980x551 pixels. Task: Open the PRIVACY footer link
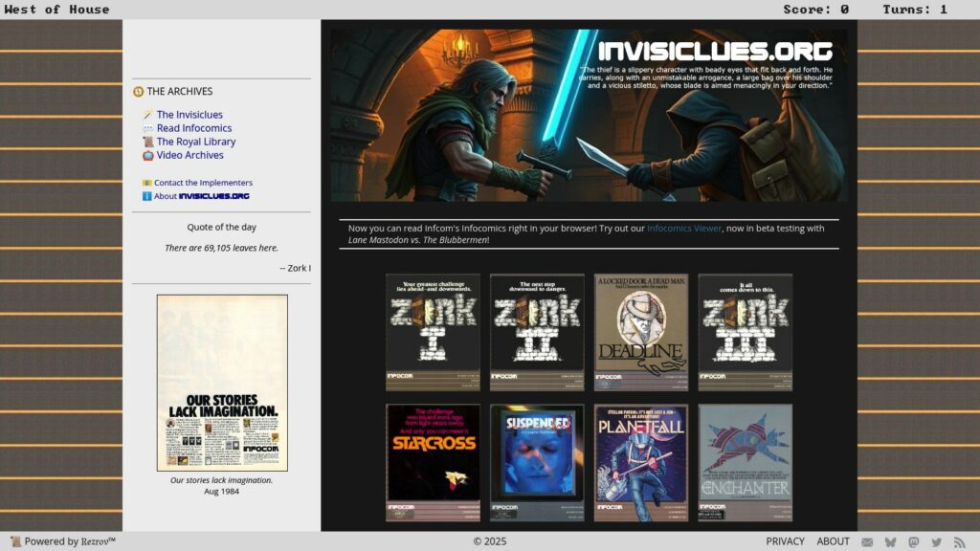pyautogui.click(x=785, y=541)
